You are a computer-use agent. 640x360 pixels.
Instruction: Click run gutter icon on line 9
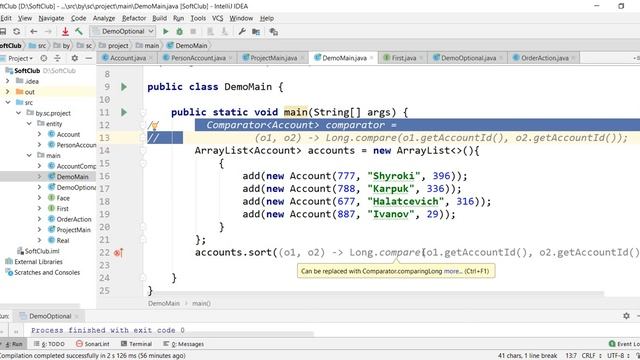pos(124,87)
